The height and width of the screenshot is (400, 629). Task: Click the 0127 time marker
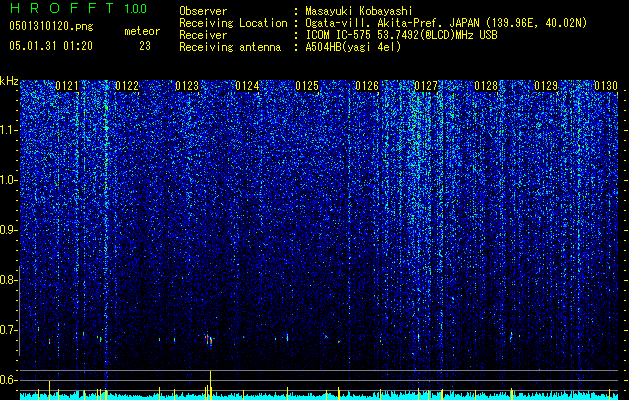[426, 86]
